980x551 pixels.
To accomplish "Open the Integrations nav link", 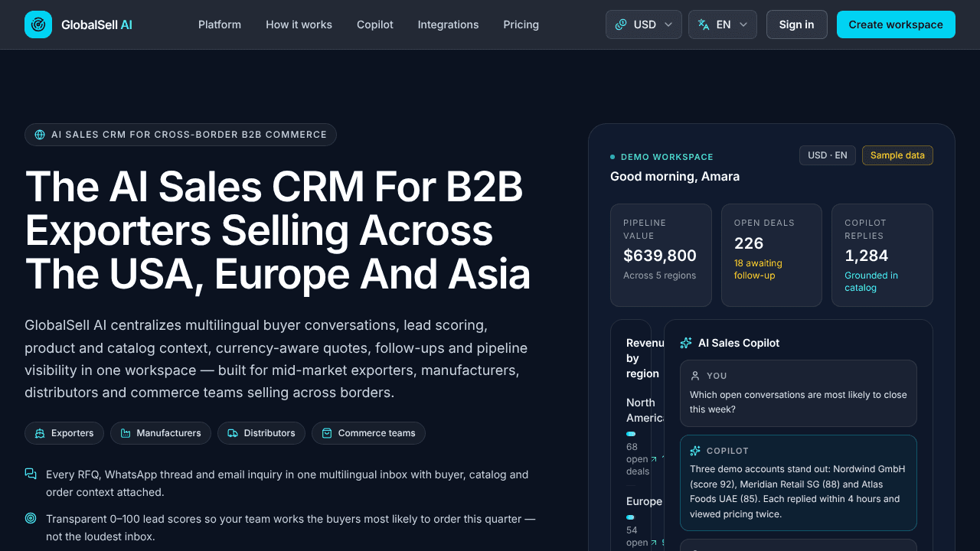I will coord(448,24).
